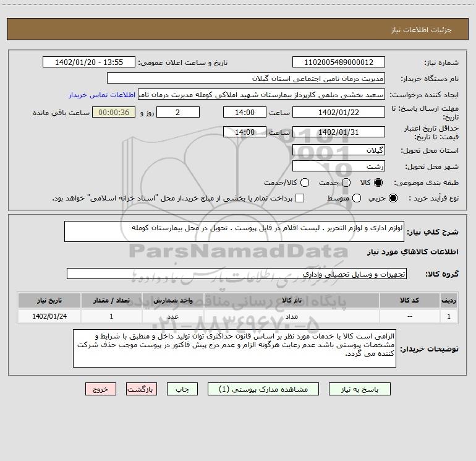
Task: Click delivery city field رشت
Action: (339, 166)
